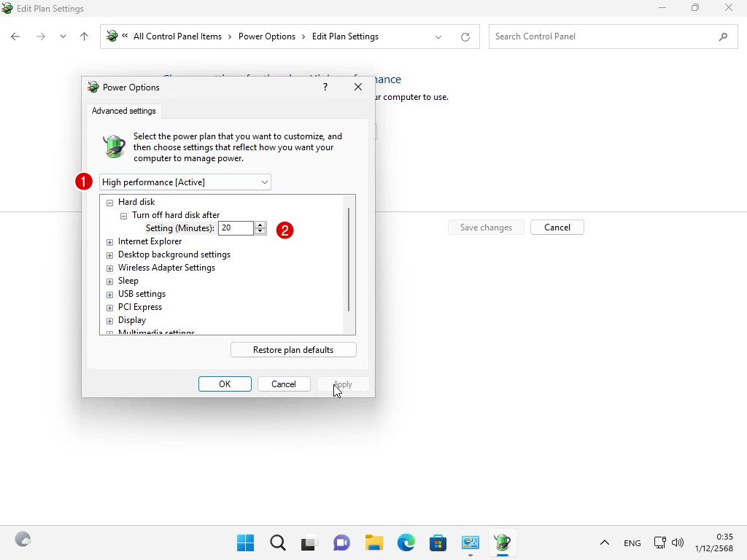Increase hard disk minutes with up arrow
This screenshot has height=560, width=747.
[260, 225]
